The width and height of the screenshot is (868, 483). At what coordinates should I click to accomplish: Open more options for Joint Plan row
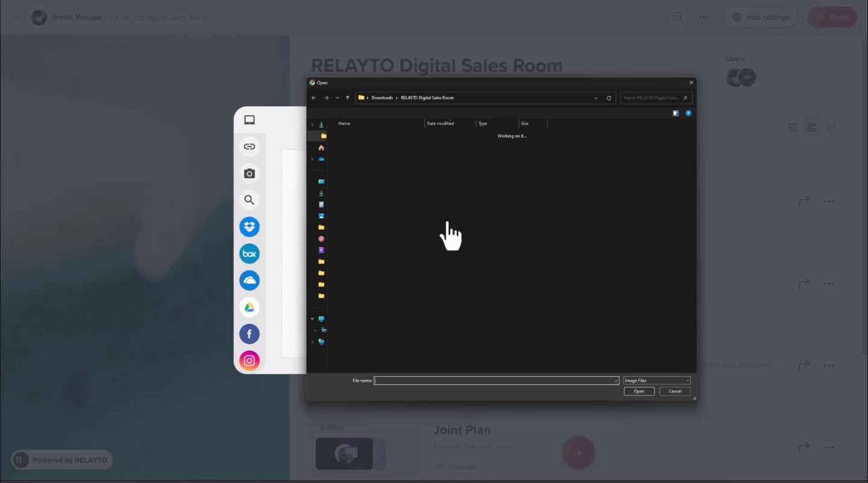pyautogui.click(x=829, y=447)
